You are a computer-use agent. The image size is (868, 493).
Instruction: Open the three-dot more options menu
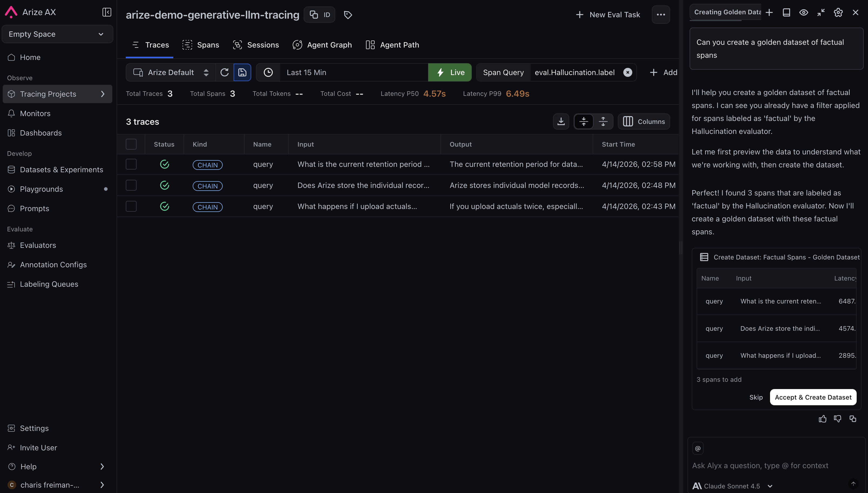(660, 15)
